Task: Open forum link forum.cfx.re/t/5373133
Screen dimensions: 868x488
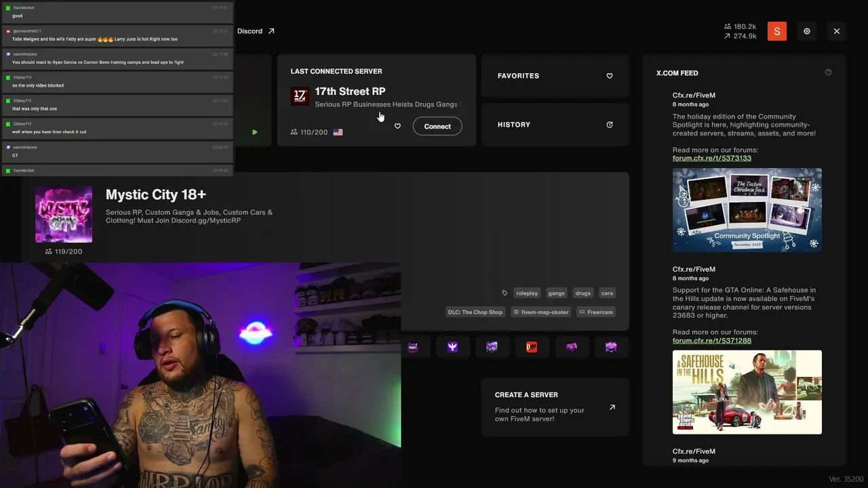Action: click(x=712, y=158)
